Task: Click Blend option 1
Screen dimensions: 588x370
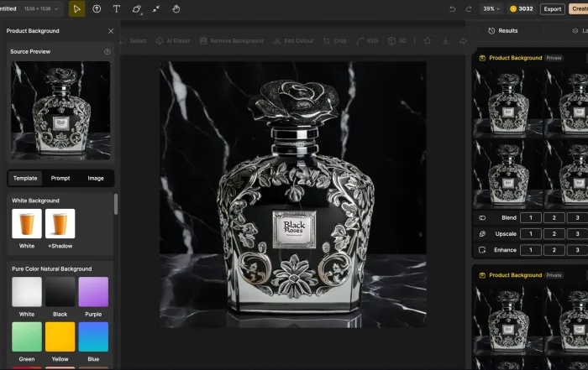Action: pyautogui.click(x=531, y=218)
